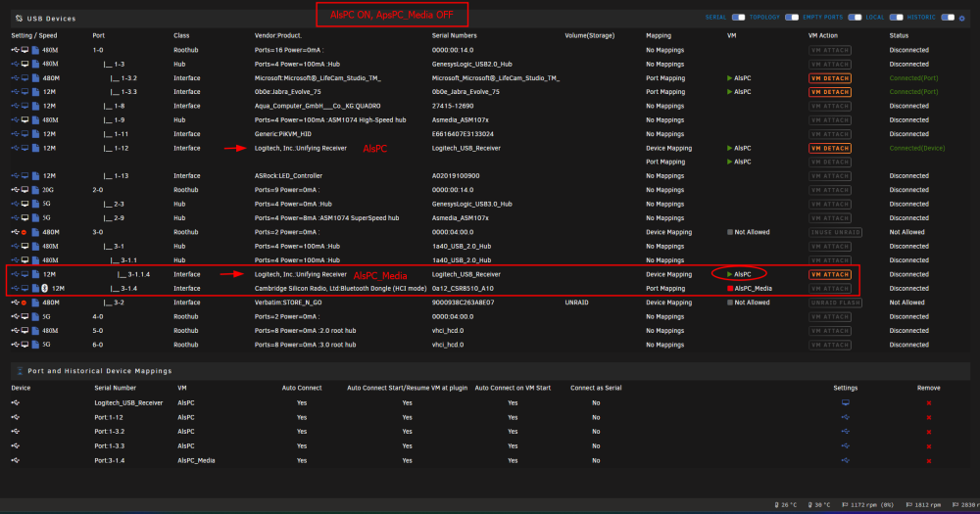Viewport: 980px width, 514px height.
Task: Click document icon on port 3-1.1.4 row
Action: 35,274
